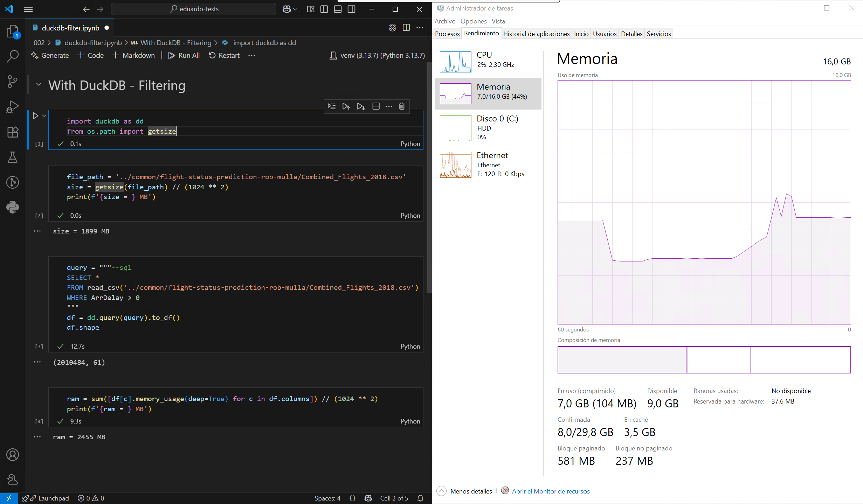Open notifications via the status bar bell
The width and height of the screenshot is (863, 504).
tap(420, 498)
